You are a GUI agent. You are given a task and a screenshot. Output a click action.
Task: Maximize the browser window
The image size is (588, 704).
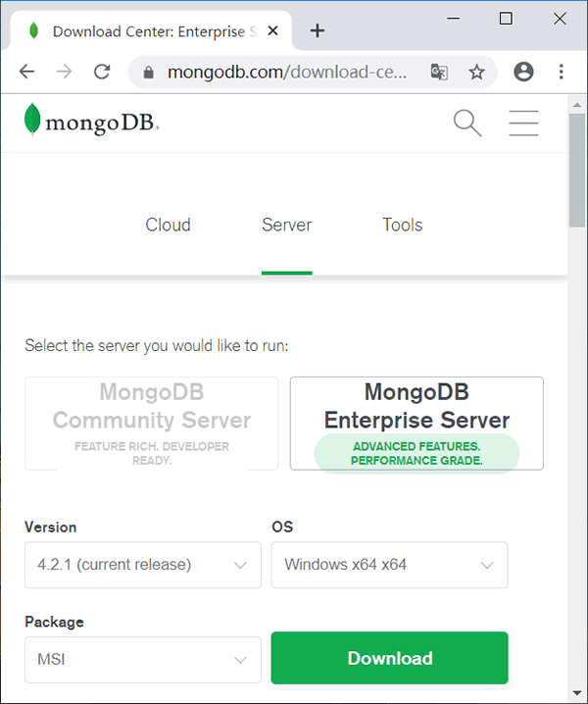[x=506, y=19]
